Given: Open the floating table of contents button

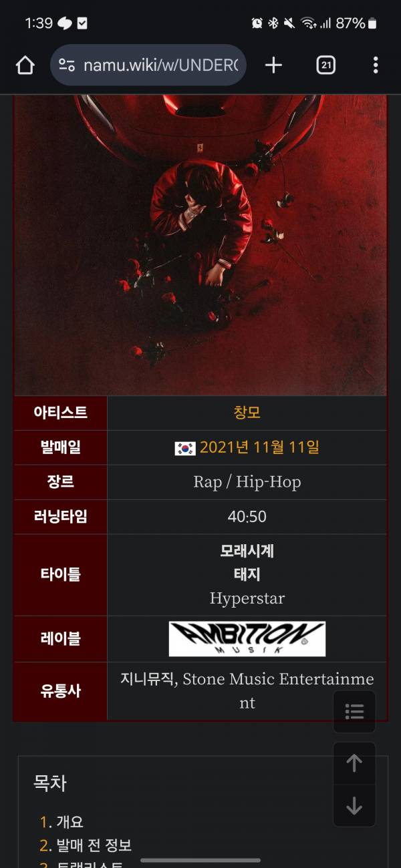Looking at the screenshot, I should (x=354, y=712).
